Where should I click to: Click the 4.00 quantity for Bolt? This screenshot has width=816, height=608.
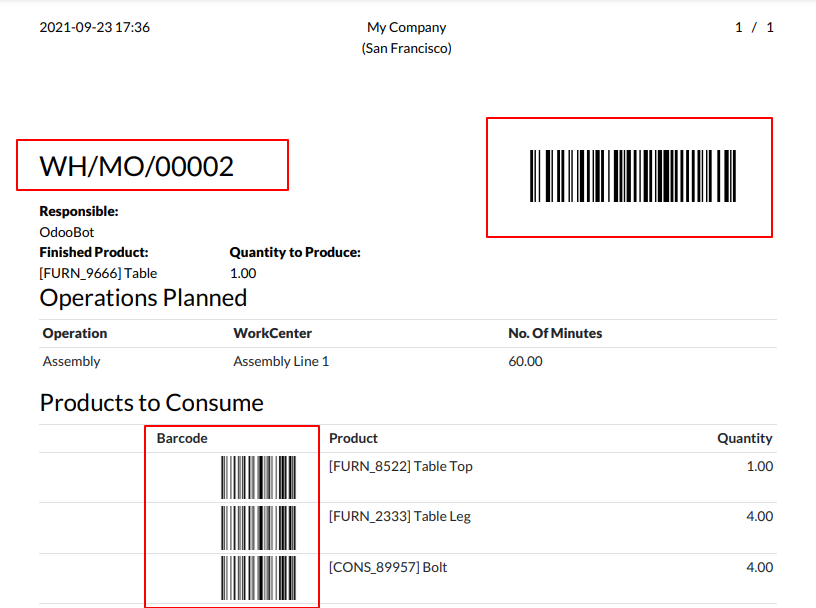click(760, 567)
